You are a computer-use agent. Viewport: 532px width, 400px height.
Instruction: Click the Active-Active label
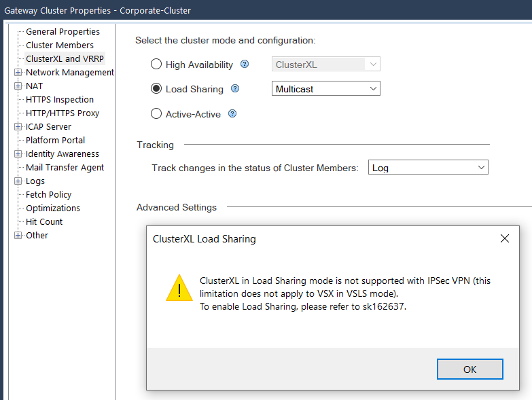coord(193,114)
